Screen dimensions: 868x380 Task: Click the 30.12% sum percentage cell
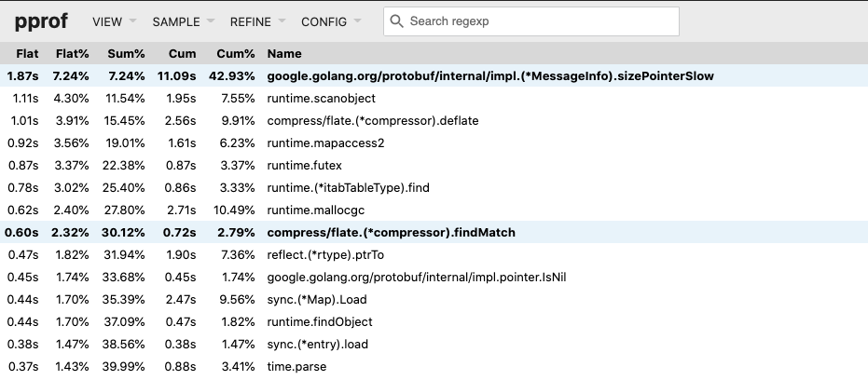[x=123, y=232]
